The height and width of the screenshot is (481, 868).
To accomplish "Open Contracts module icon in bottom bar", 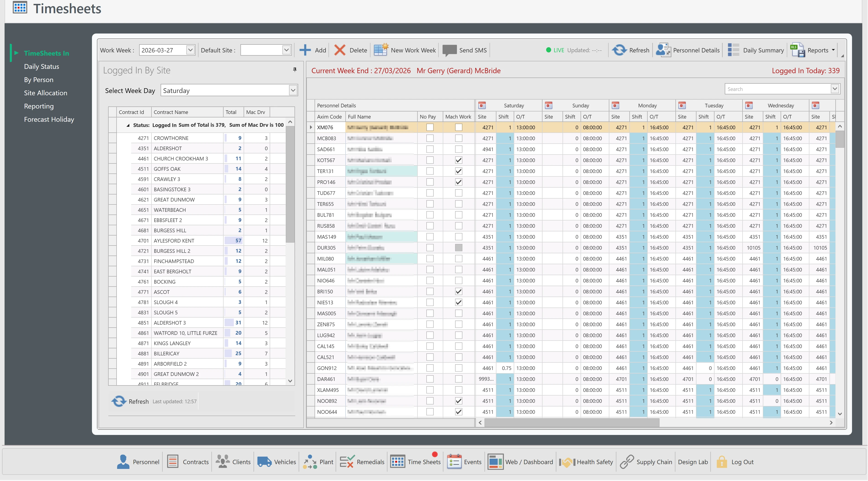I will tap(173, 462).
